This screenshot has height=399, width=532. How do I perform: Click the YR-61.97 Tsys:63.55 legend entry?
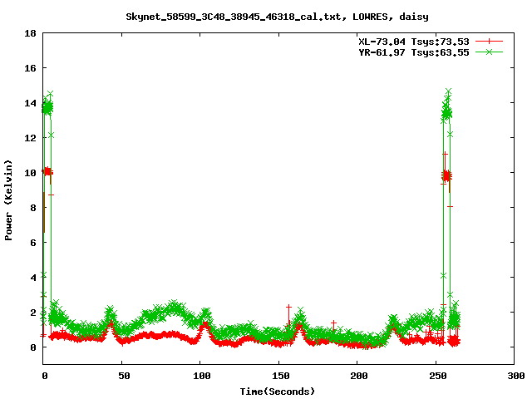pos(414,52)
